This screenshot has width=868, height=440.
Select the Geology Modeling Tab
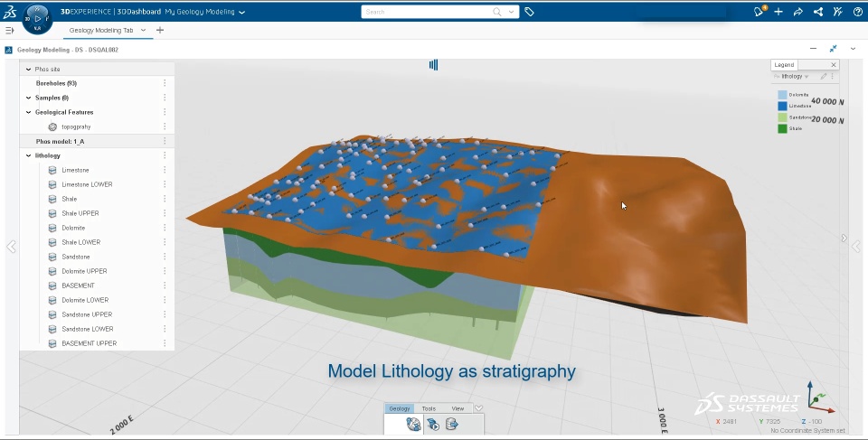[x=100, y=31]
